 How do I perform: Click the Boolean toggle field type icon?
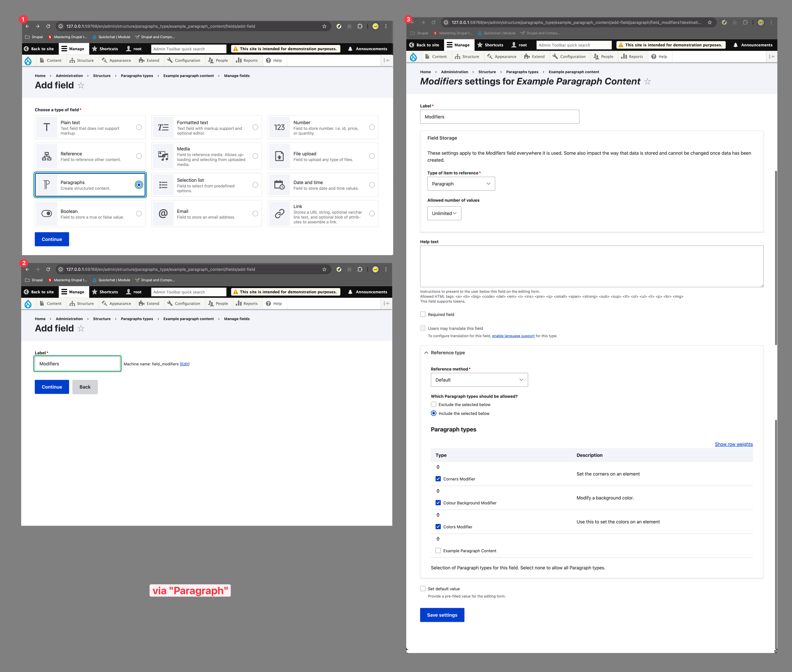(x=46, y=214)
